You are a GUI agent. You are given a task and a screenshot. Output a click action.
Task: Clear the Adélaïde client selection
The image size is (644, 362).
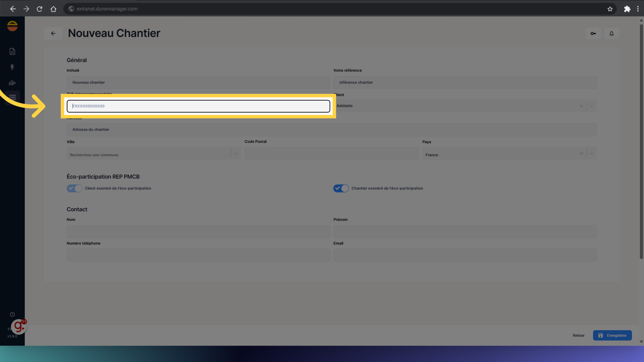pos(581,106)
